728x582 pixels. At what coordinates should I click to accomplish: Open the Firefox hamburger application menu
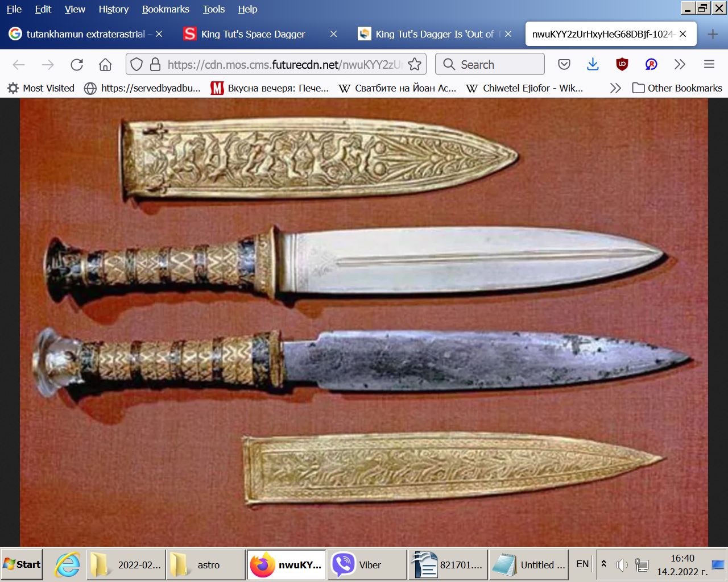point(709,64)
